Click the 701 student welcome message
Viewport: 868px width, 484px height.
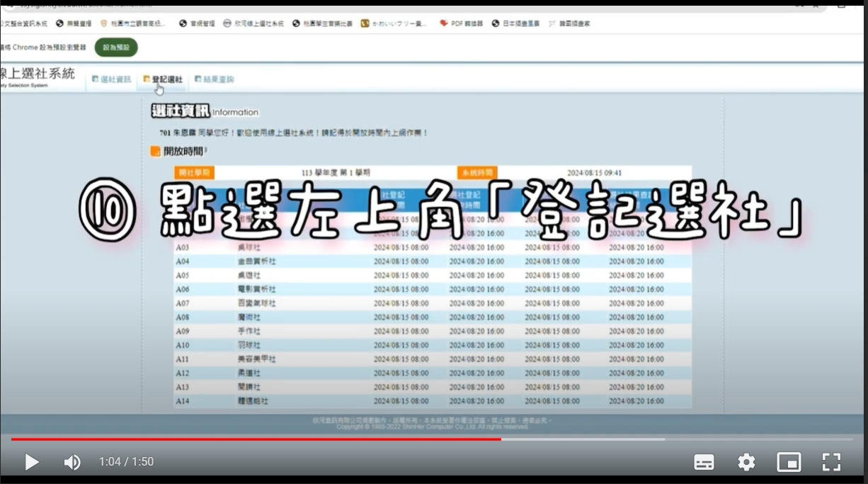[x=294, y=133]
